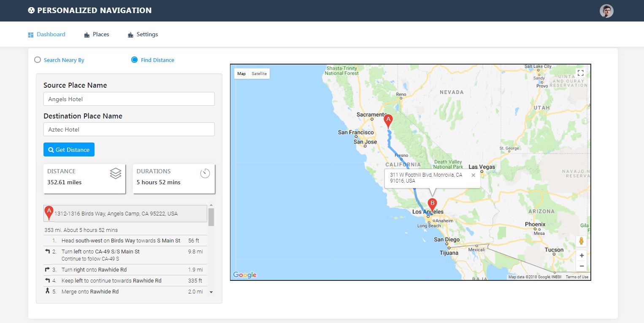The height and width of the screenshot is (323, 644).
Task: Click magnifier icon on Get Distance button
Action: [51, 150]
